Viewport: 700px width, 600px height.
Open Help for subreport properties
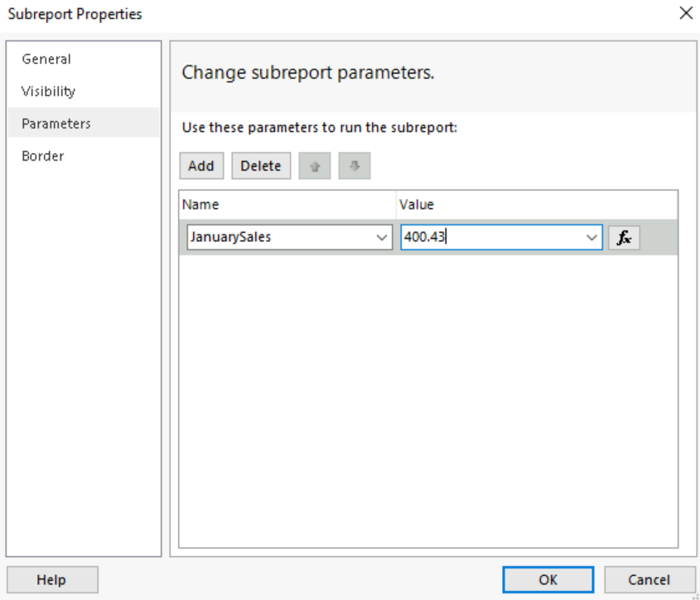pyautogui.click(x=51, y=579)
